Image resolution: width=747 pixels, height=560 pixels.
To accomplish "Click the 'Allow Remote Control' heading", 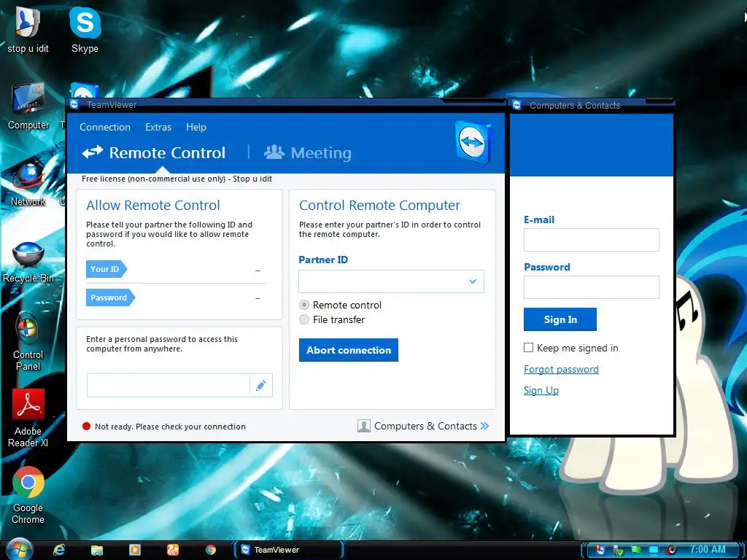I will tap(153, 205).
